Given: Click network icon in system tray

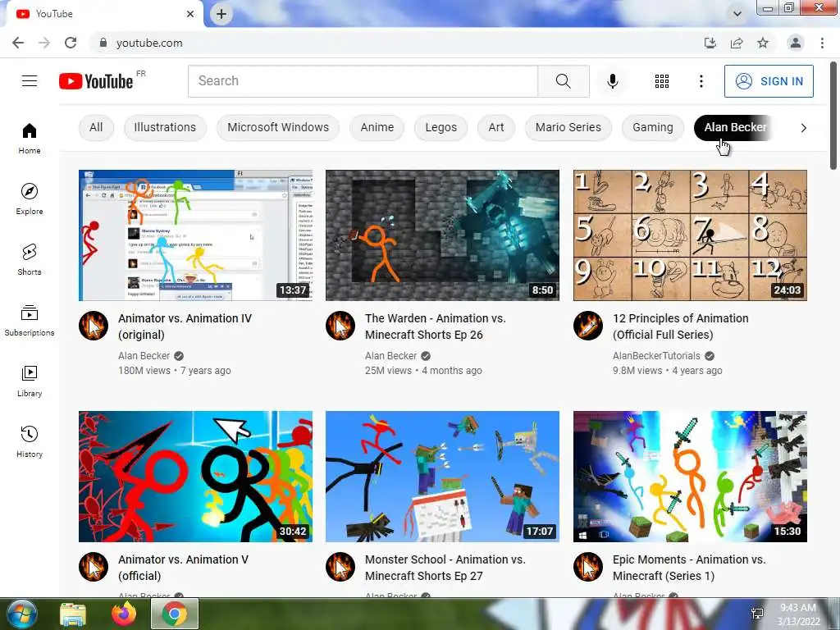Looking at the screenshot, I should click(x=757, y=614).
